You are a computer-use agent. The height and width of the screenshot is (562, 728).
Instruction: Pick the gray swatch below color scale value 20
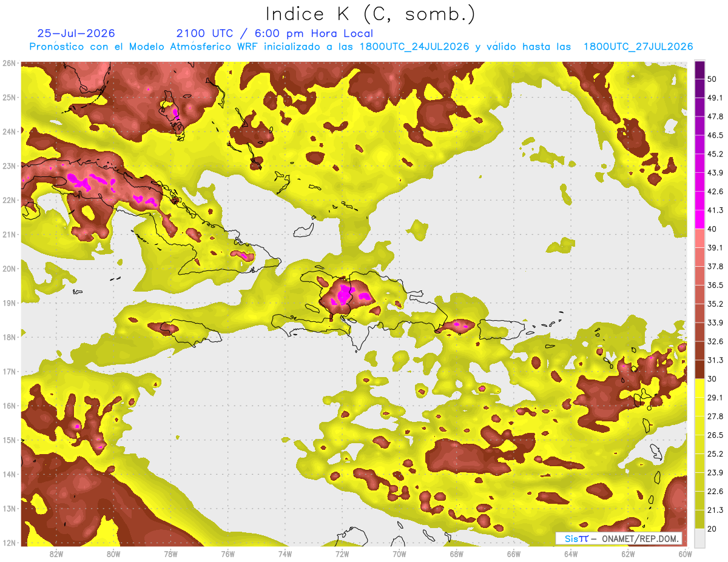[x=699, y=537]
